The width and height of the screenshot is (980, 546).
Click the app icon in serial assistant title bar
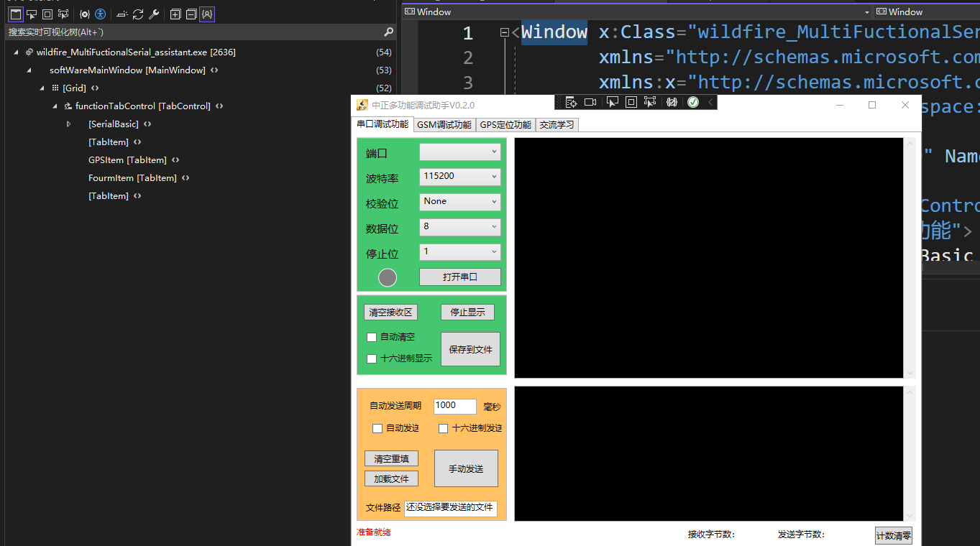pyautogui.click(x=362, y=105)
